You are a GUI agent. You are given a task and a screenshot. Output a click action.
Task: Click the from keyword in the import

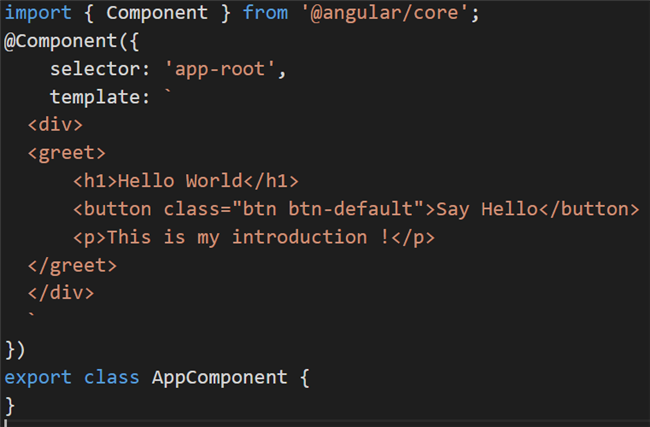(x=265, y=13)
